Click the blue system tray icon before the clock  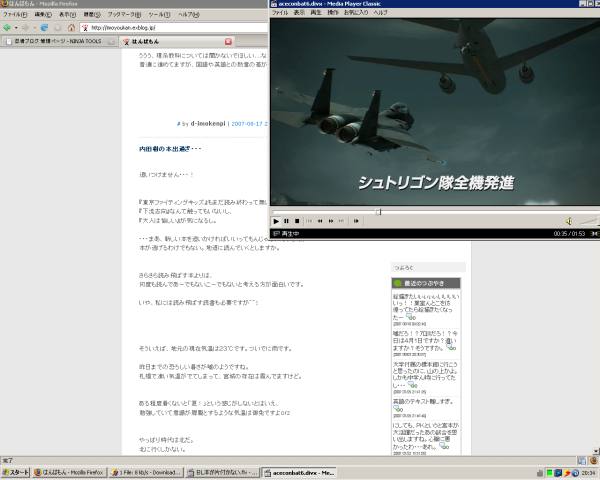point(575,473)
